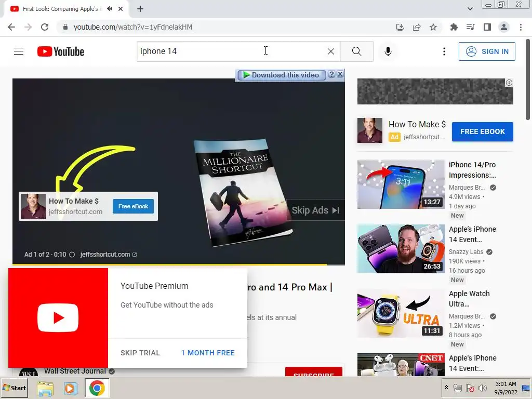Install app via address bar download icon

[400, 27]
